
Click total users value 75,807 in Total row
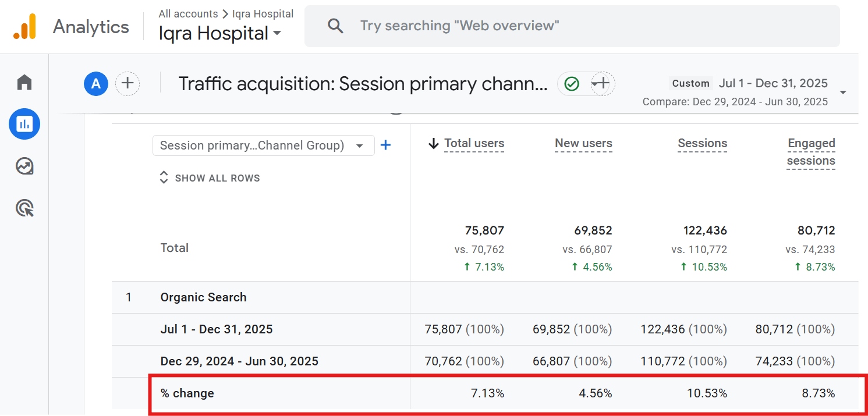pos(484,230)
